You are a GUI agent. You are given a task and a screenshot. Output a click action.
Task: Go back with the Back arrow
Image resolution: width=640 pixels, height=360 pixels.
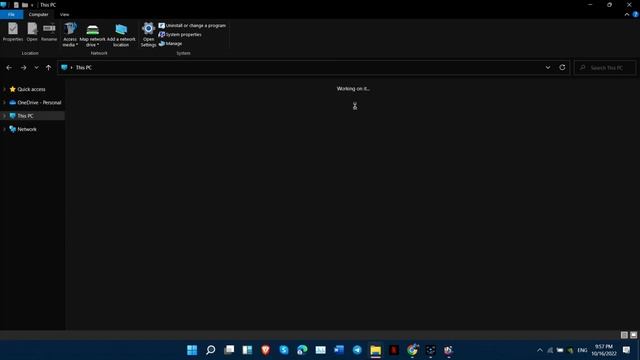point(9,67)
